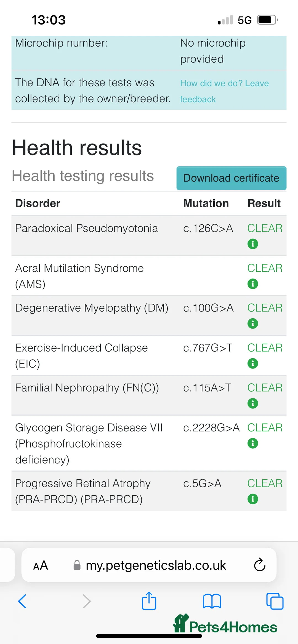Open info icon for Acral Mutilation Syndrome

click(253, 284)
